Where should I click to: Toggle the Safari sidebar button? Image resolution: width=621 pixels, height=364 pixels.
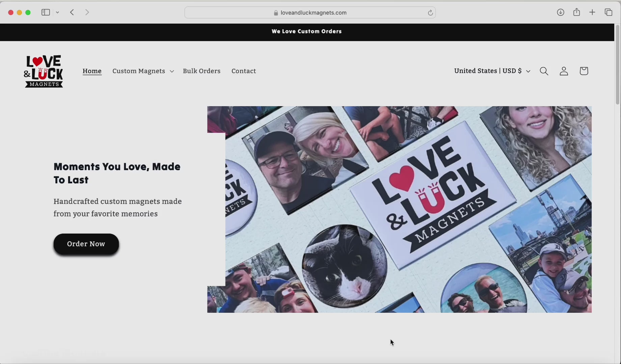tap(46, 12)
